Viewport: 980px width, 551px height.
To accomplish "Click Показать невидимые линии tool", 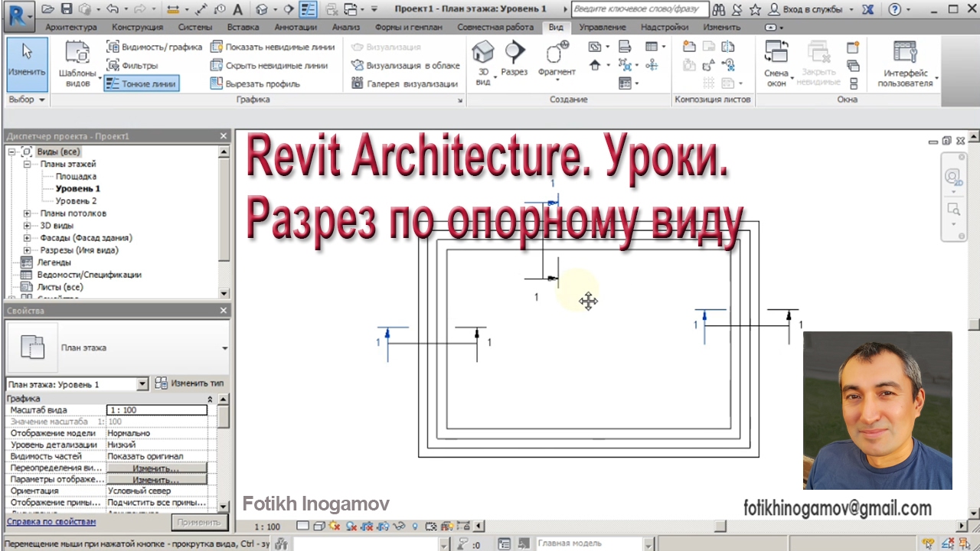I will [x=273, y=47].
